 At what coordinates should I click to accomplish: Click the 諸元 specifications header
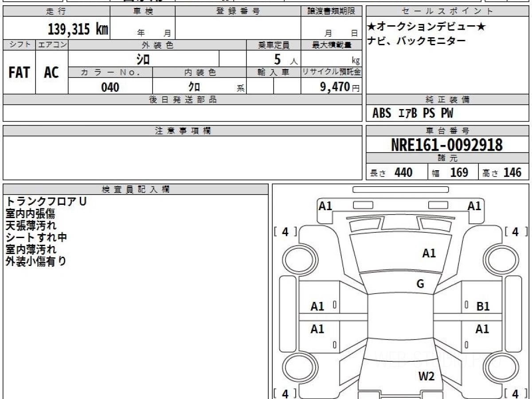(x=447, y=158)
